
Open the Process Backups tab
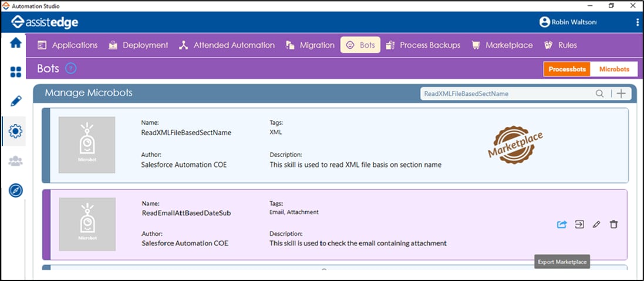423,45
